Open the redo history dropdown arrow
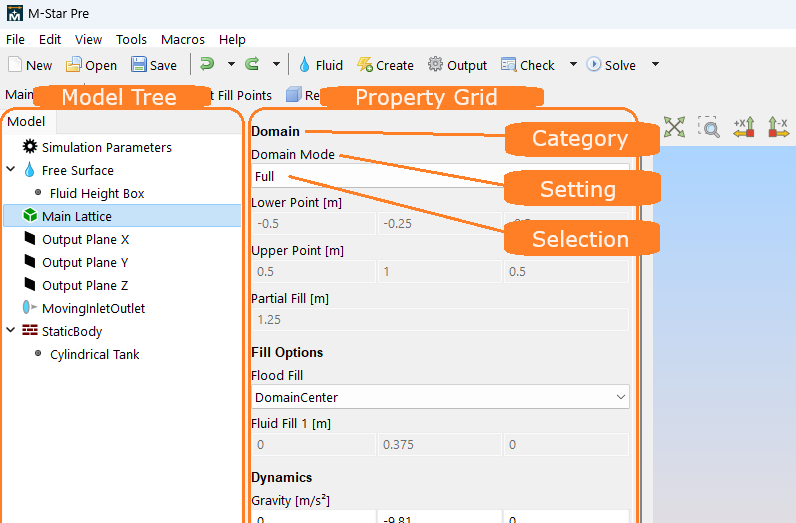The width and height of the screenshot is (796, 523). point(276,64)
